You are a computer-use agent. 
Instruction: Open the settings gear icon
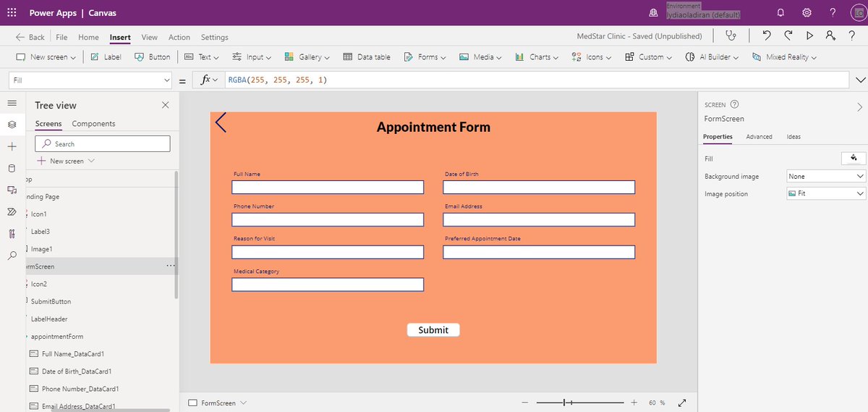pos(807,12)
